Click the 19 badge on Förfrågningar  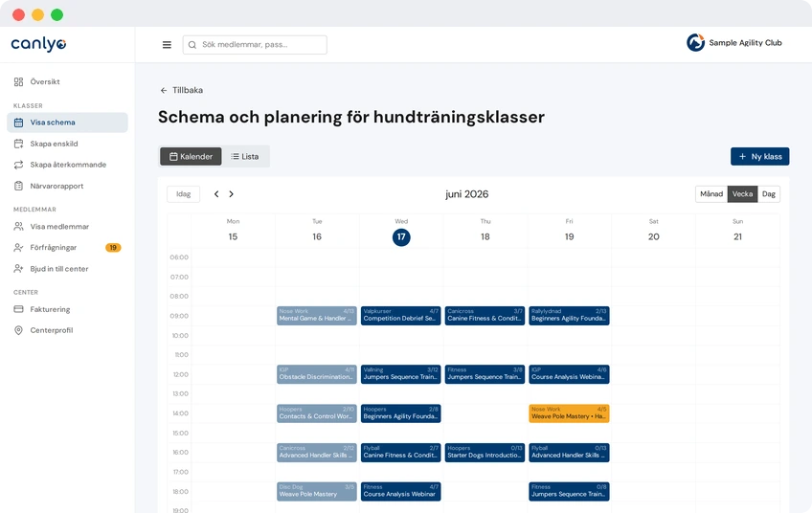pos(113,248)
